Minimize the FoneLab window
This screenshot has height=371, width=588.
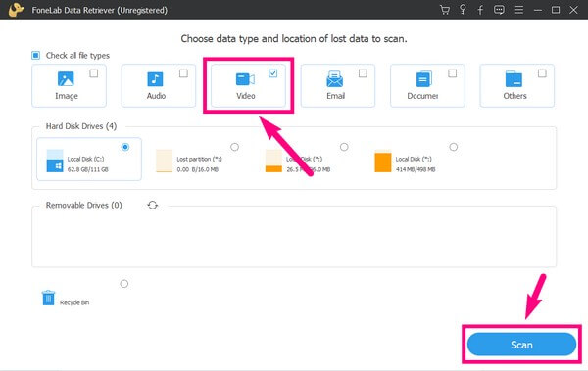538,10
